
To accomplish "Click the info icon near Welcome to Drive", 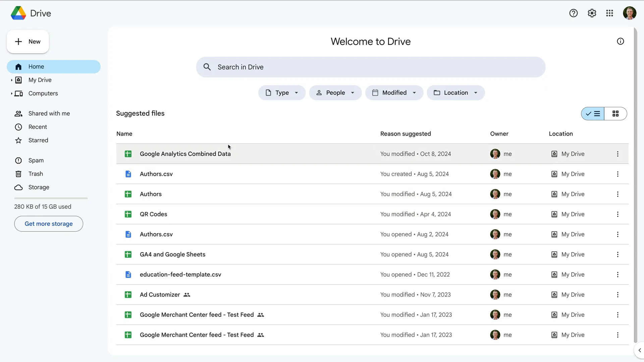I will 620,41.
